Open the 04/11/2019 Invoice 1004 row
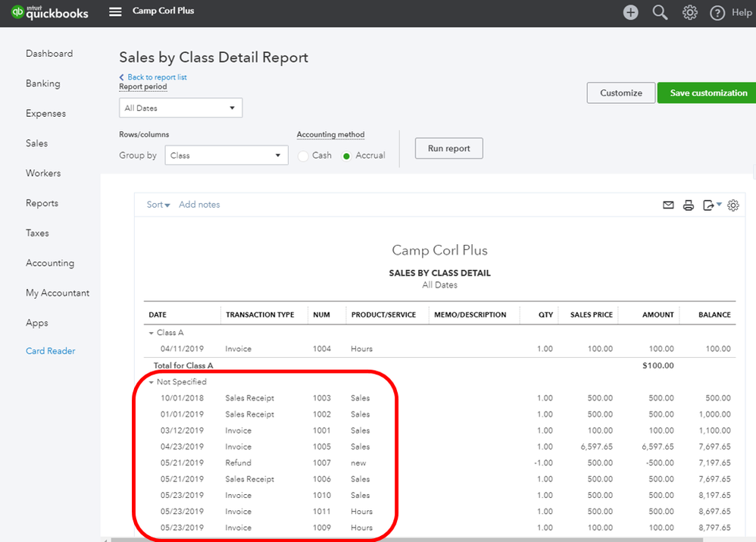The width and height of the screenshot is (756, 542). (x=439, y=349)
